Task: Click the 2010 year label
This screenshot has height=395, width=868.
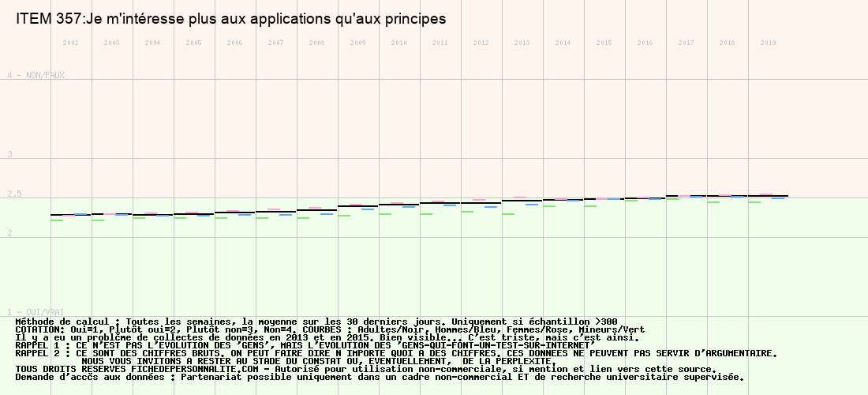Action: (x=399, y=43)
